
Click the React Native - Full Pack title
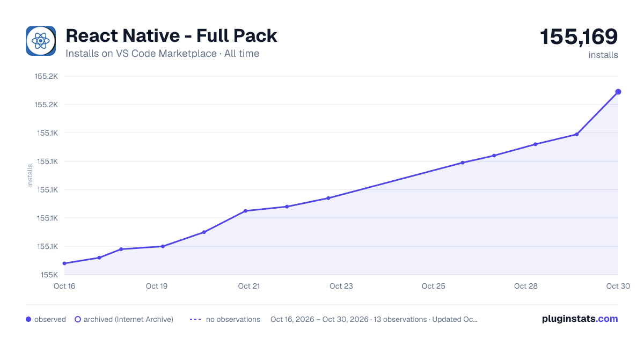coord(171,36)
